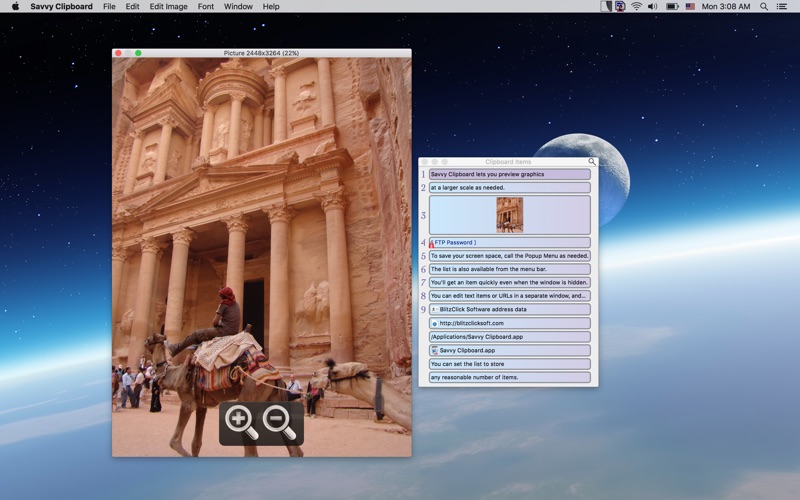Open the Edit Image menu
Image resolution: width=800 pixels, height=500 pixels.
168,7
